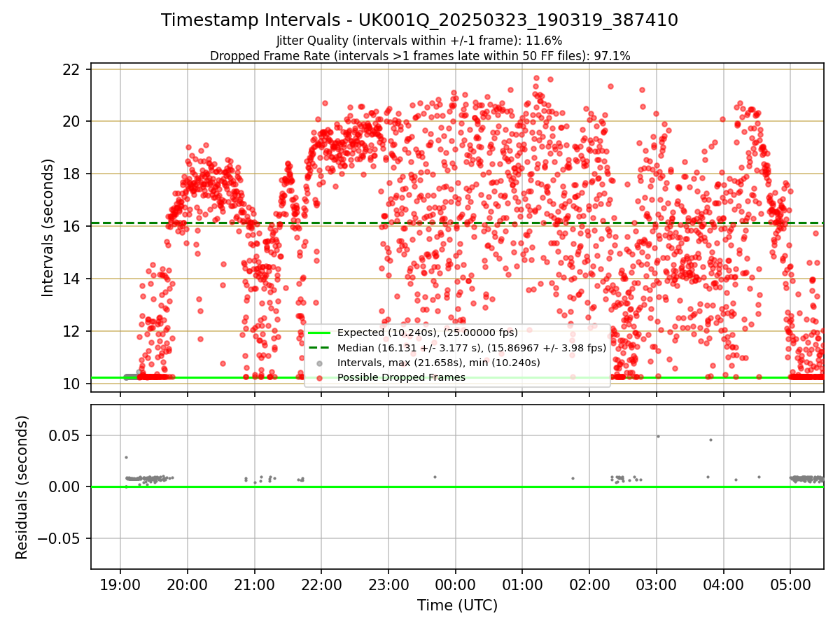Click the Intervals max/min legend entry
840x630 pixels.
click(x=439, y=363)
